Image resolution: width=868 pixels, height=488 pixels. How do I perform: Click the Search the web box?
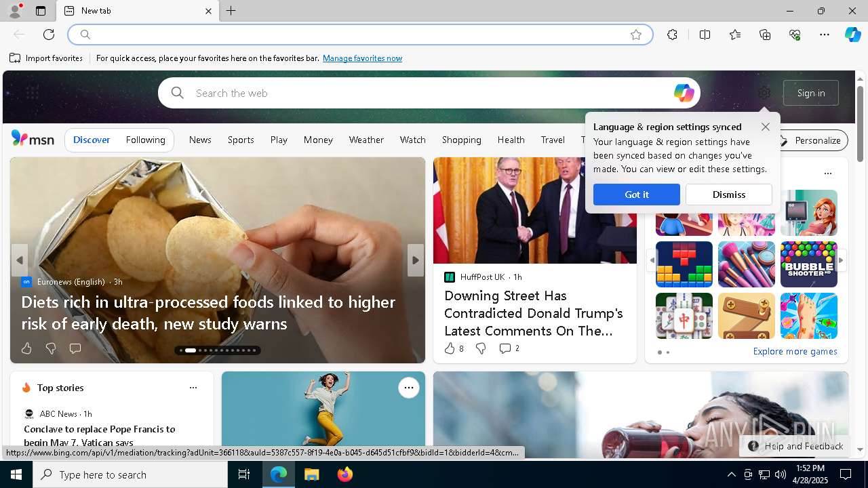pos(429,93)
